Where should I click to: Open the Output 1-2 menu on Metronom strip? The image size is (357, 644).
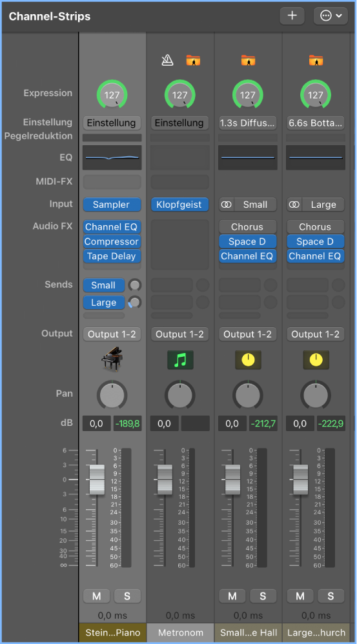tap(179, 334)
